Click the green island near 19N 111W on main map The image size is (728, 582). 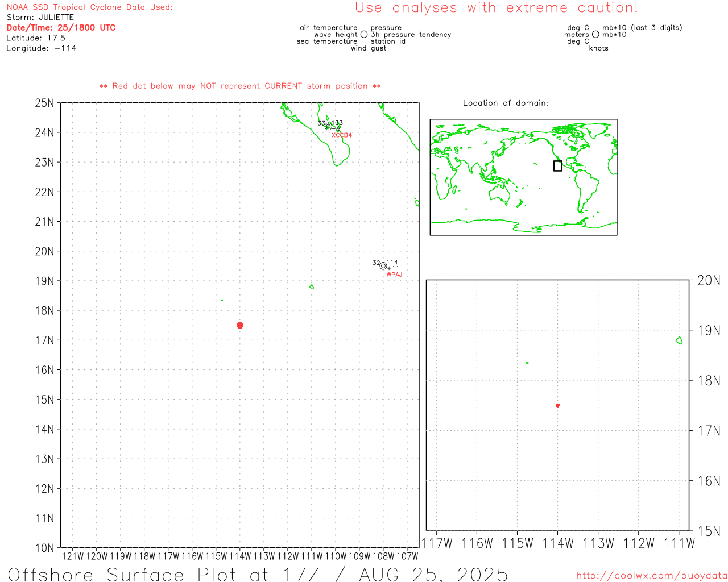click(312, 286)
